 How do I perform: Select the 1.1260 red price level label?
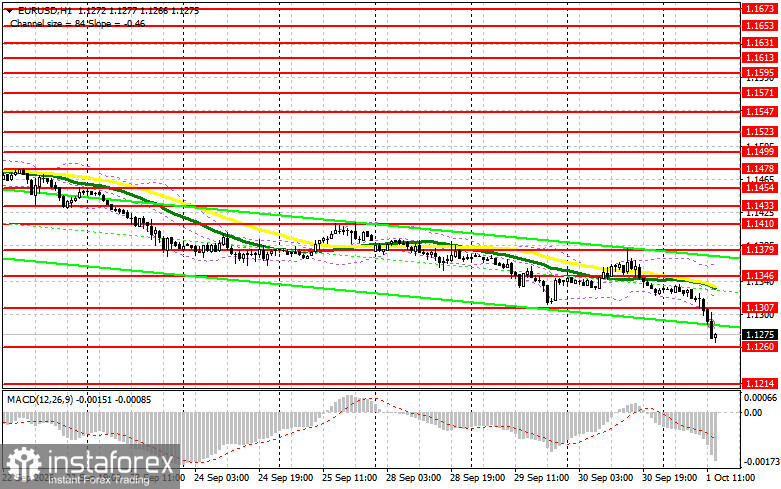point(760,346)
